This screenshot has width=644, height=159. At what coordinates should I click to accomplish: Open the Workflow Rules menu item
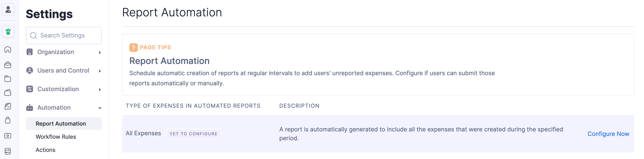pos(56,137)
